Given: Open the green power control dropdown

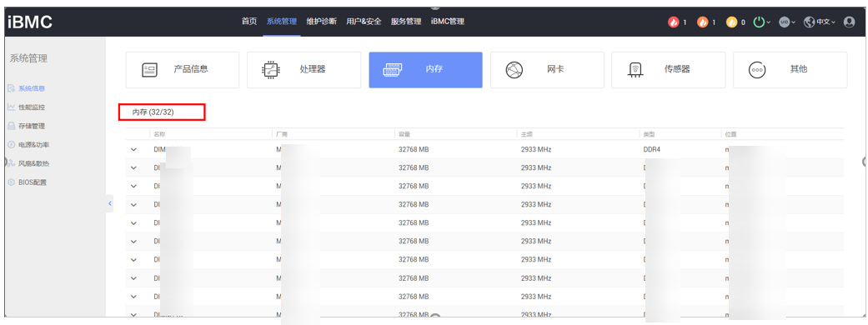Looking at the screenshot, I should pos(762,22).
